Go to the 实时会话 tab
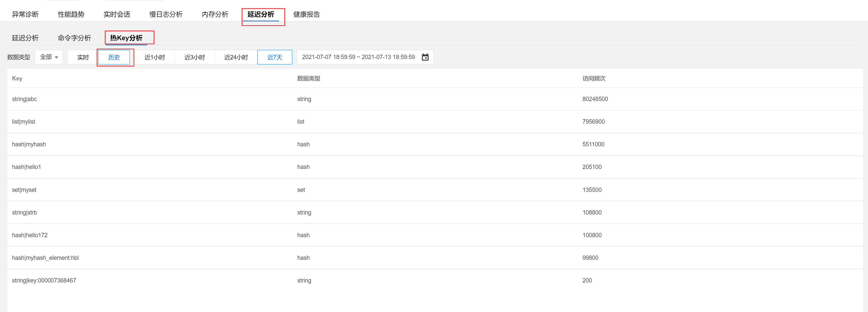The width and height of the screenshot is (868, 312). pos(116,14)
